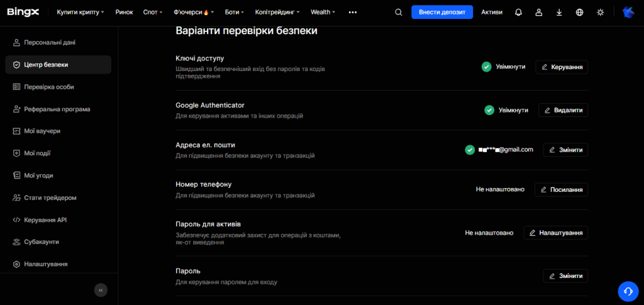Click the masked gmail.com address text
The width and height of the screenshot is (644, 305).
[506, 150]
